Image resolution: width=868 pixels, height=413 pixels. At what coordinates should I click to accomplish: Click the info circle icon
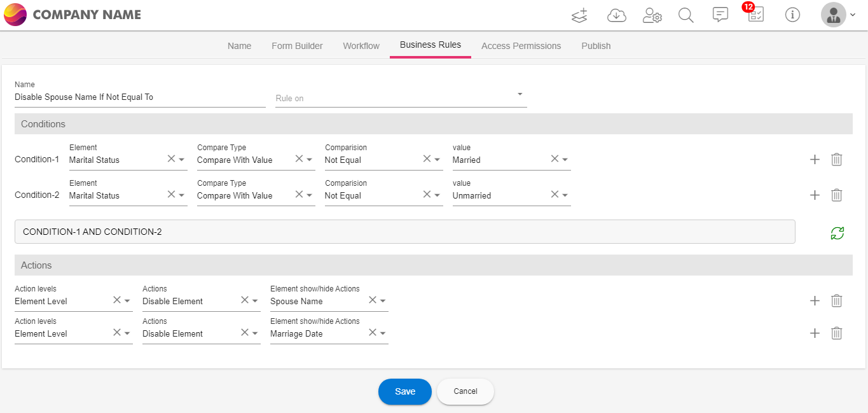pos(792,15)
